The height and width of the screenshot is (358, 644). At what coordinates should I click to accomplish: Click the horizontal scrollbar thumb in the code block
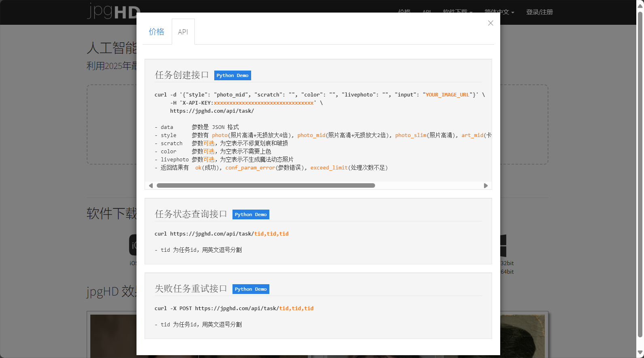pyautogui.click(x=266, y=186)
